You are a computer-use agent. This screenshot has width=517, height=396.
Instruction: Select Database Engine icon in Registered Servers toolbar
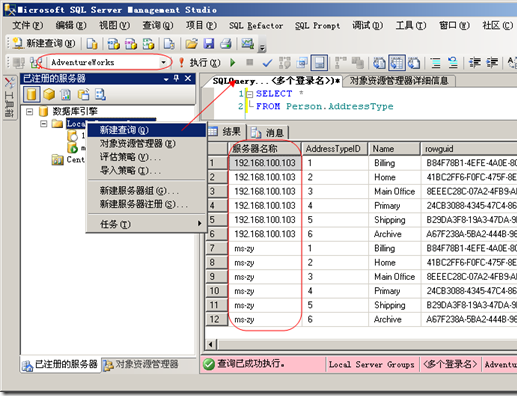[32, 94]
